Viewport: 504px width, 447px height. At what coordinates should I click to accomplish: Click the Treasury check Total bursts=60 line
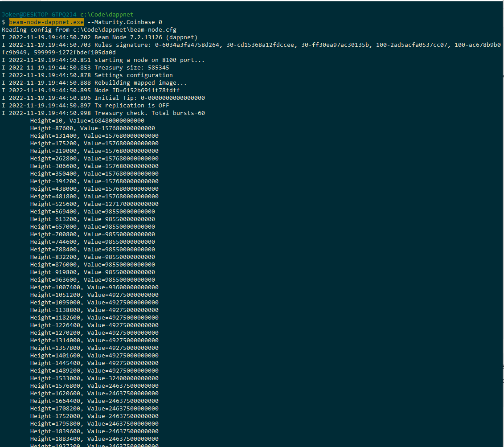(x=149, y=113)
